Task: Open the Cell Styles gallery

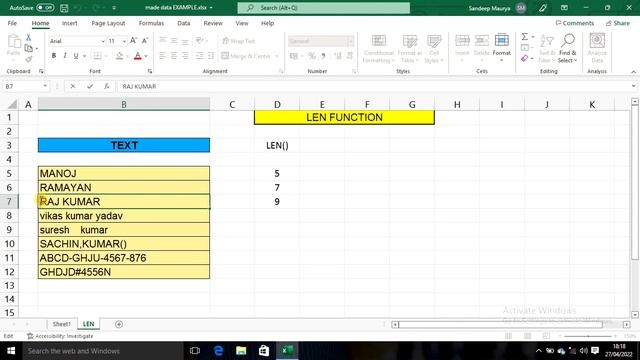Action: (434, 49)
